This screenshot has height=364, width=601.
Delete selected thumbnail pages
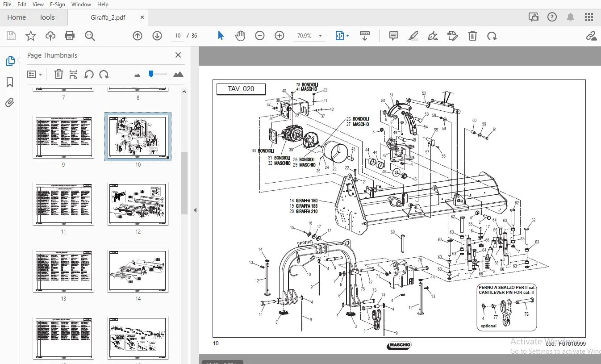pos(58,74)
